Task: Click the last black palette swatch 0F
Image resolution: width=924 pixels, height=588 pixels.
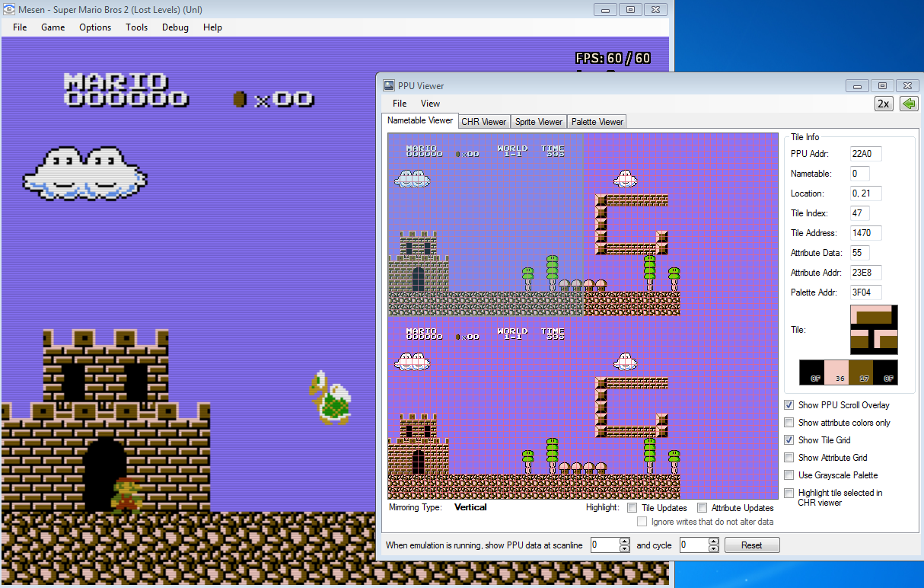Action: click(x=885, y=372)
